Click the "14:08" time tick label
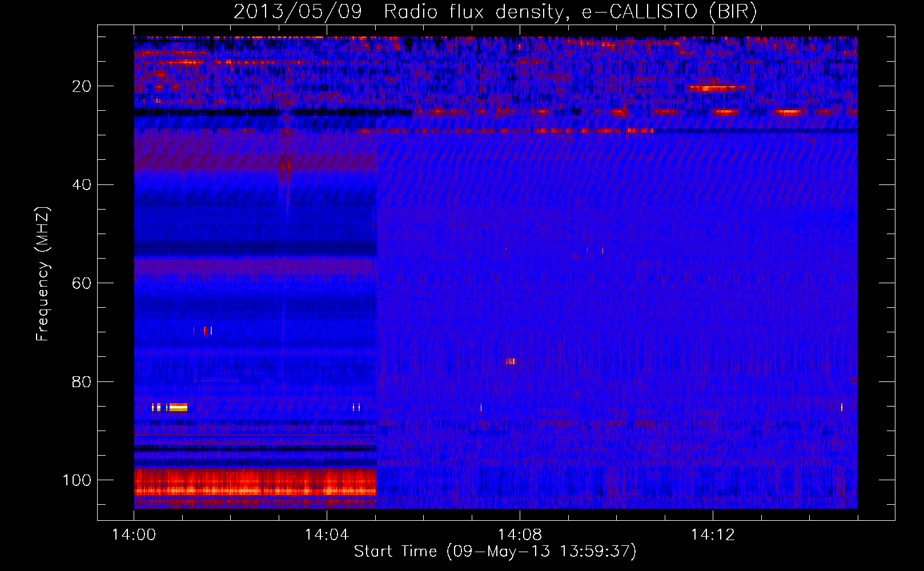924x571 pixels. 520,535
